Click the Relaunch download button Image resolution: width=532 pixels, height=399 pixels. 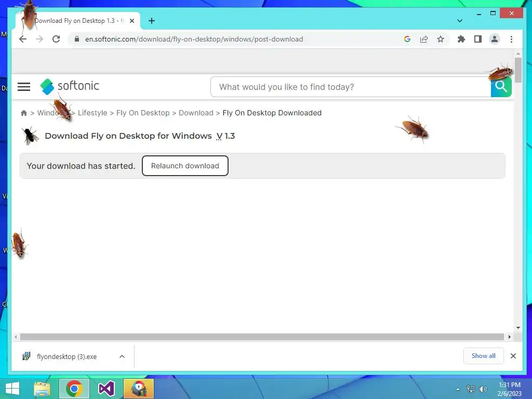click(x=185, y=166)
